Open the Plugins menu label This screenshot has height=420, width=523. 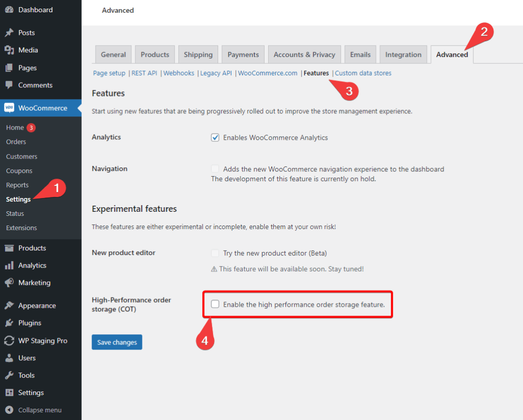30,323
